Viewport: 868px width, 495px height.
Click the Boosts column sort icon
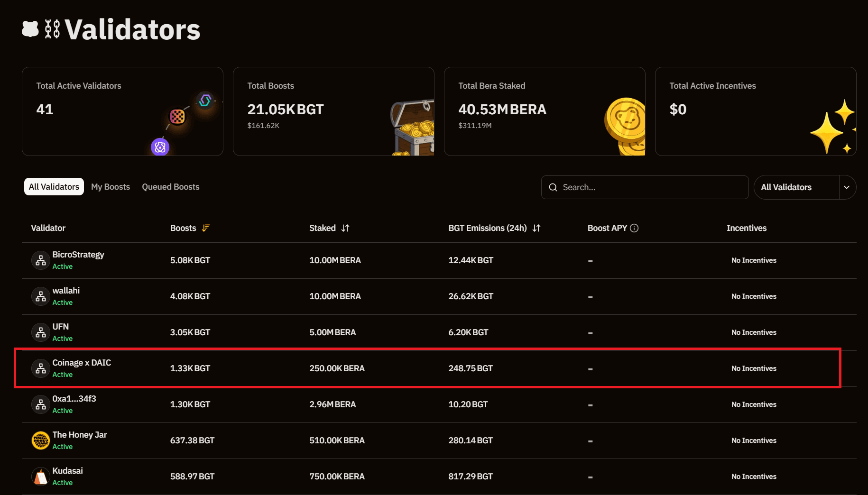pyautogui.click(x=205, y=228)
